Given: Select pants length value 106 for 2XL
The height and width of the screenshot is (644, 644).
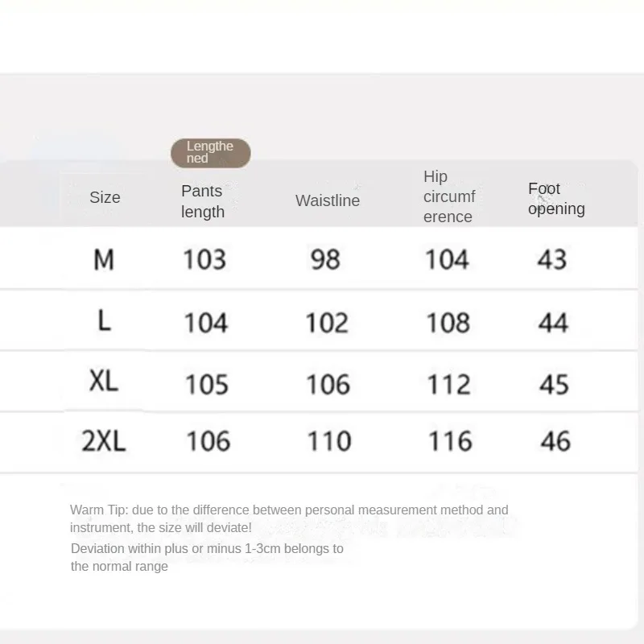Looking at the screenshot, I should click(208, 441).
